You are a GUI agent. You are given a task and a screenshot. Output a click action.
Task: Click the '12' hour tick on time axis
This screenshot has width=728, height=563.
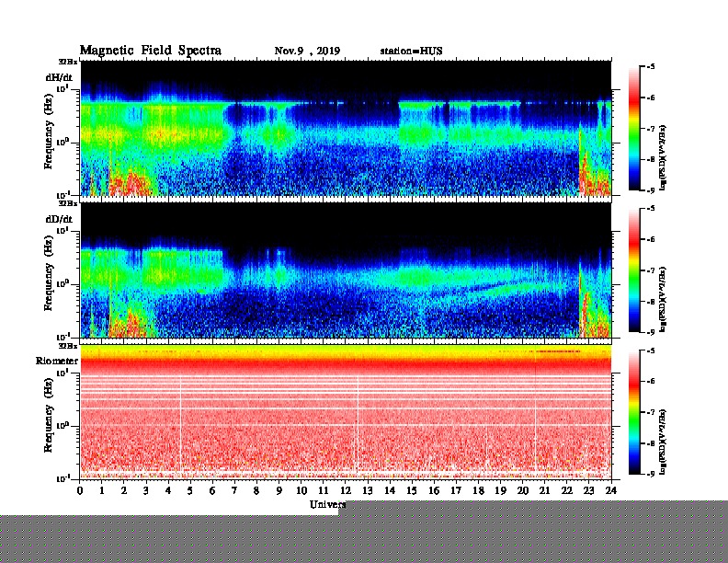tap(346, 490)
